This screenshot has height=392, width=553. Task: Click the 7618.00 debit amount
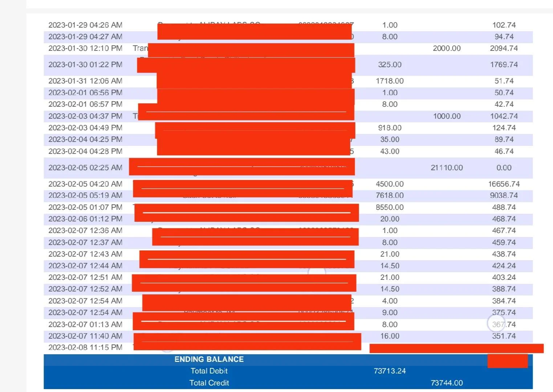(390, 195)
